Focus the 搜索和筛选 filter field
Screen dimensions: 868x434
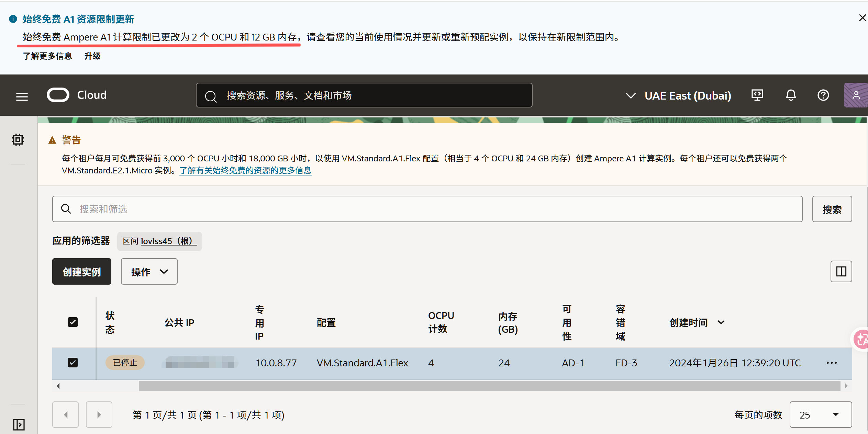tap(427, 209)
